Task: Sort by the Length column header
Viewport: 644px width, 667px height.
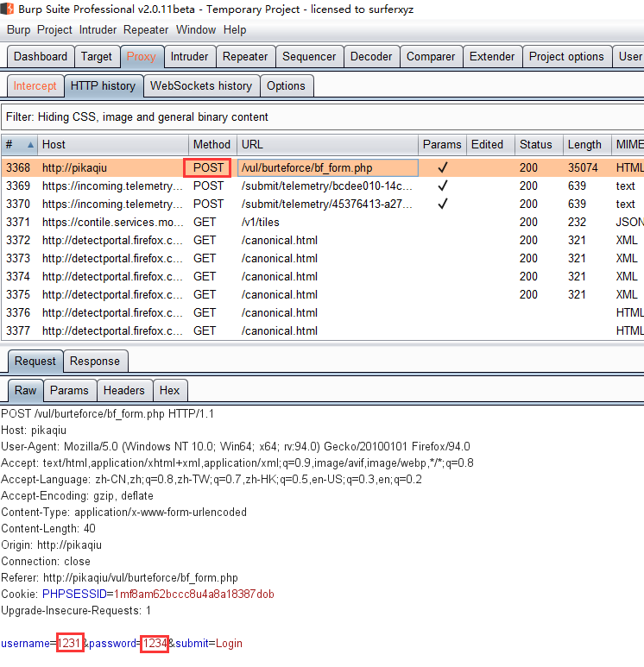Action: click(587, 145)
